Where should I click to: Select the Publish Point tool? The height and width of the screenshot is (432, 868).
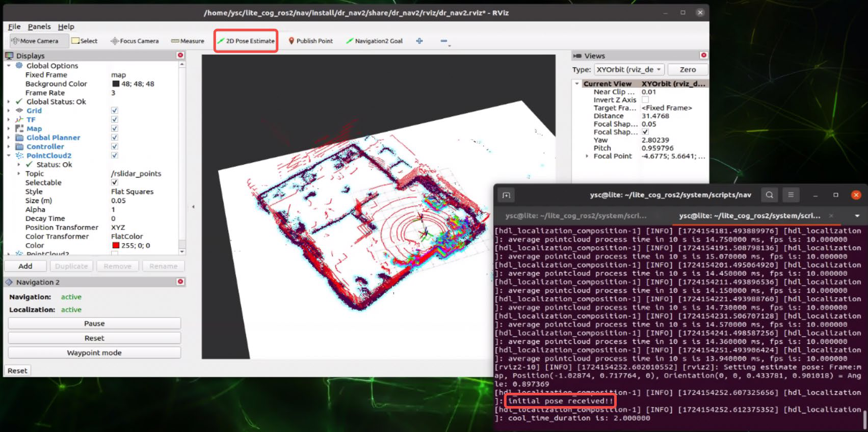tap(311, 41)
